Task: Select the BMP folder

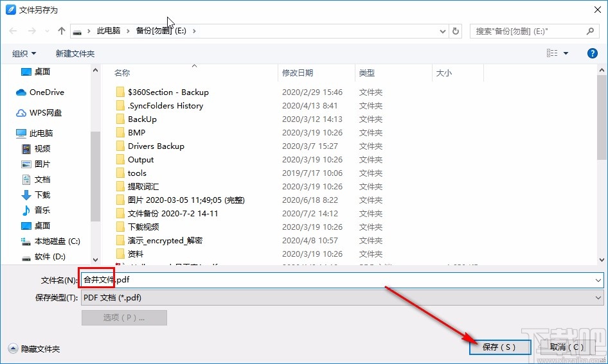Action: pos(130,133)
